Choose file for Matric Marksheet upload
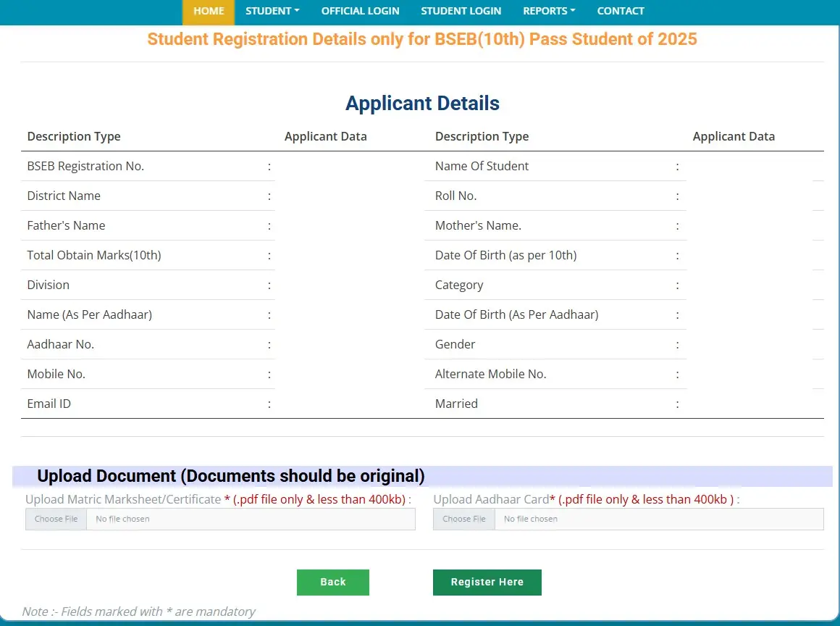This screenshot has height=626, width=840. pos(55,519)
